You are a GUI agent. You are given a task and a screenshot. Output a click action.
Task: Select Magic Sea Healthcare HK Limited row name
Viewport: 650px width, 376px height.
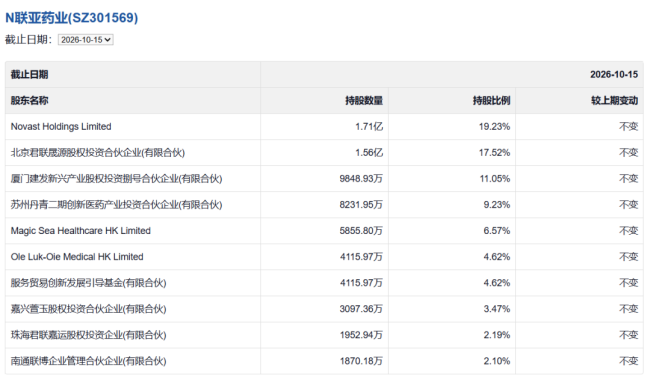coord(80,231)
